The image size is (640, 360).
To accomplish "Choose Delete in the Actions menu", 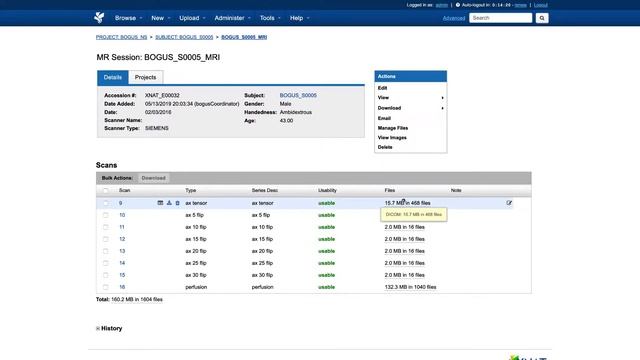I will [385, 147].
